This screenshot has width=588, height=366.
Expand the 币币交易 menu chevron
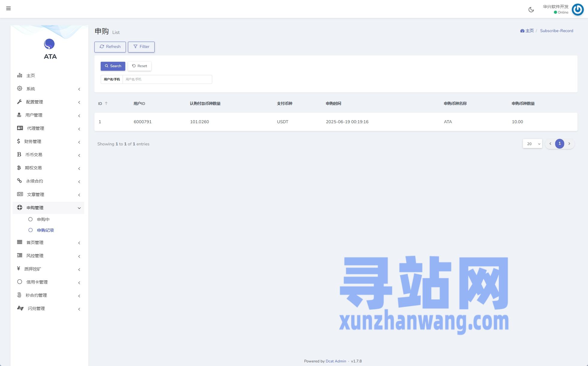(79, 155)
